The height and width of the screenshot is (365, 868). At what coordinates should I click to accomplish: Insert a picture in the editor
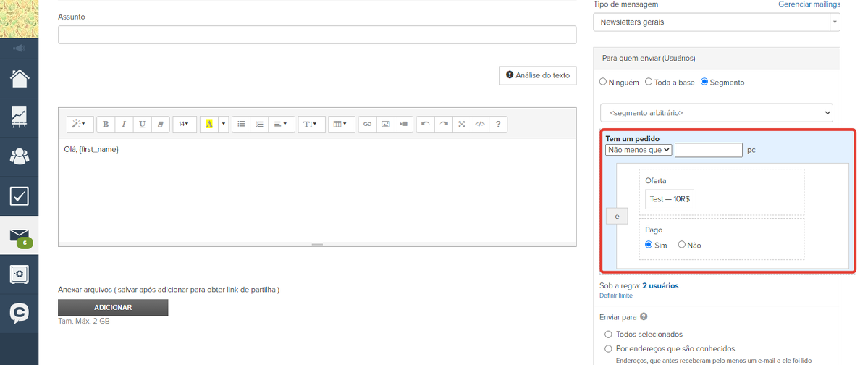coord(386,124)
